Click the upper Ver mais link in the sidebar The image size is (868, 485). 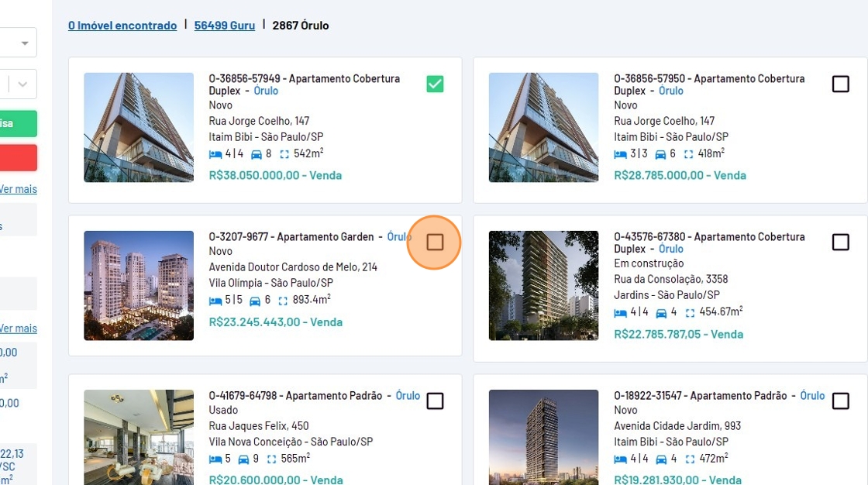click(x=18, y=189)
